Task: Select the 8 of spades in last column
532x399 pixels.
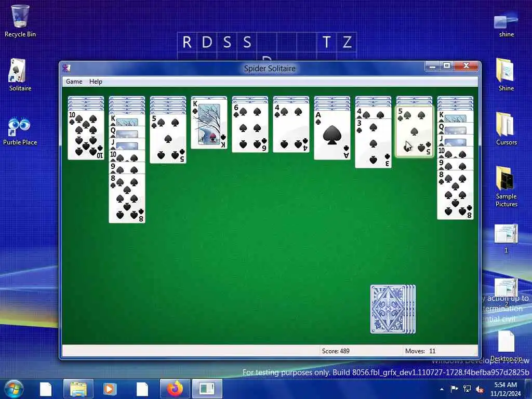Action: pos(455,195)
